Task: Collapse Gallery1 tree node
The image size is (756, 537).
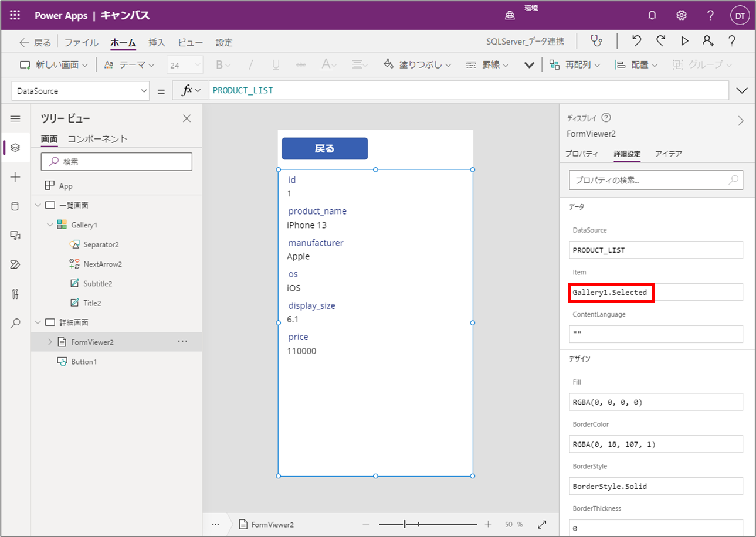Action: 50,225
